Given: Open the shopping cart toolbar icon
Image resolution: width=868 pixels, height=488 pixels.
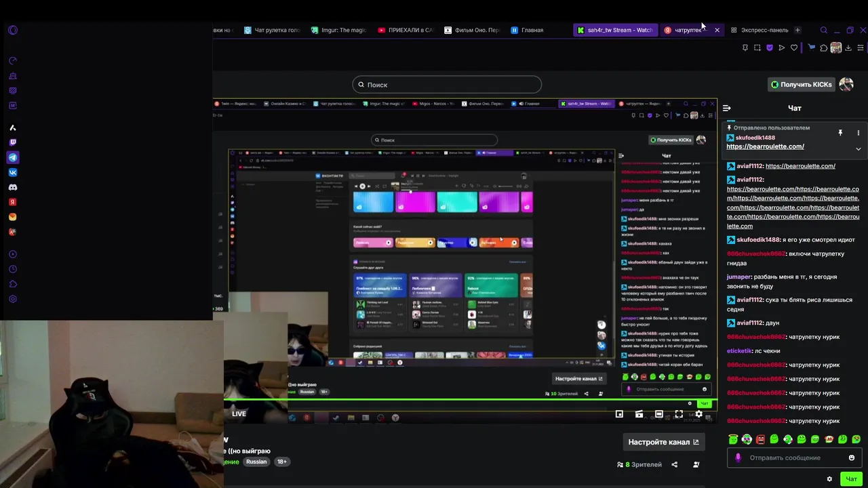Looking at the screenshot, I should [812, 48].
